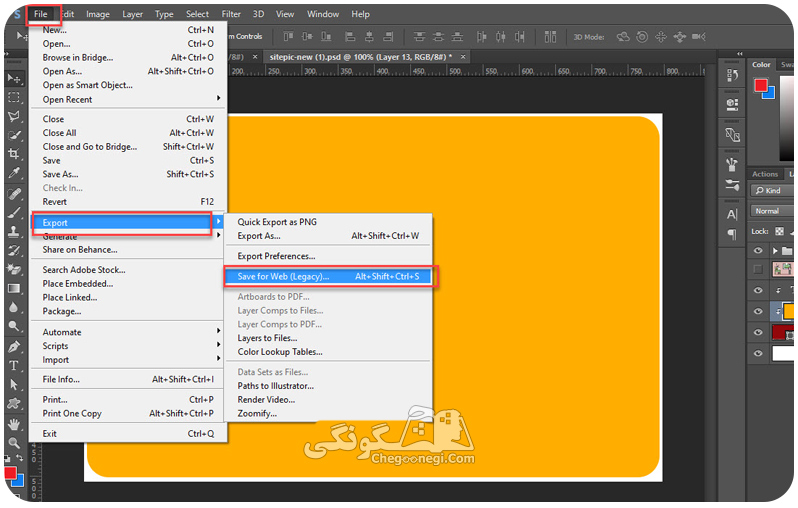Select the Zoom tool in toolbox

tap(14, 443)
